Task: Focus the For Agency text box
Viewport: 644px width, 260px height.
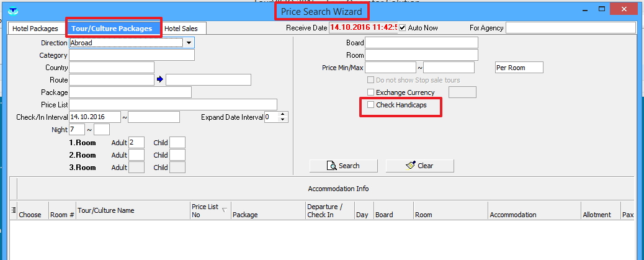Action: 570,28
